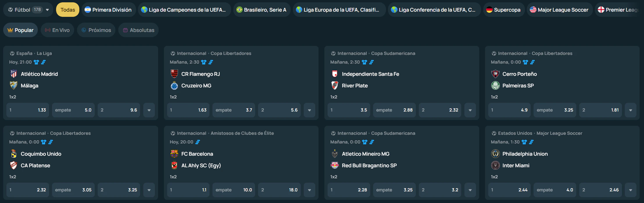Click jersey icon on Cerro Porteño match
This screenshot has height=203, width=644.
[525, 62]
